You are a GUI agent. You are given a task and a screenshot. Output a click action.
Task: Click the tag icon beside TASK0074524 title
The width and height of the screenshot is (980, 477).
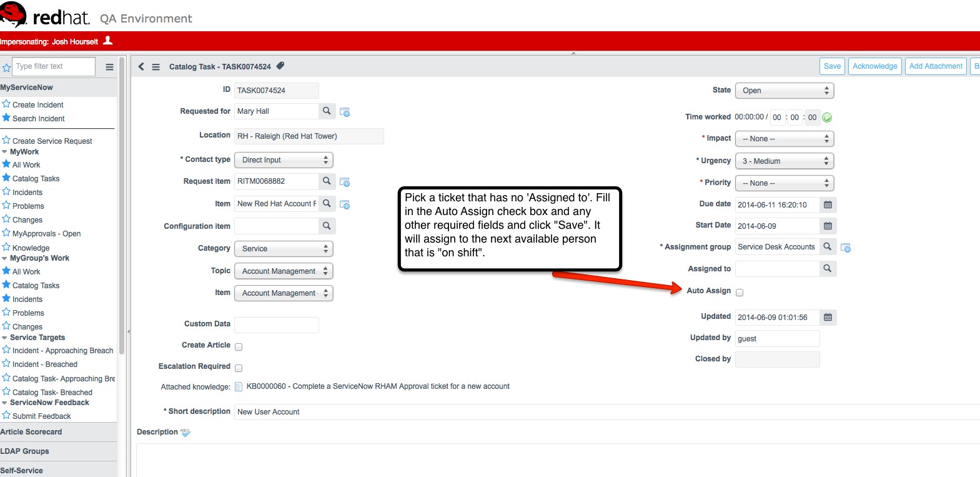tap(280, 66)
